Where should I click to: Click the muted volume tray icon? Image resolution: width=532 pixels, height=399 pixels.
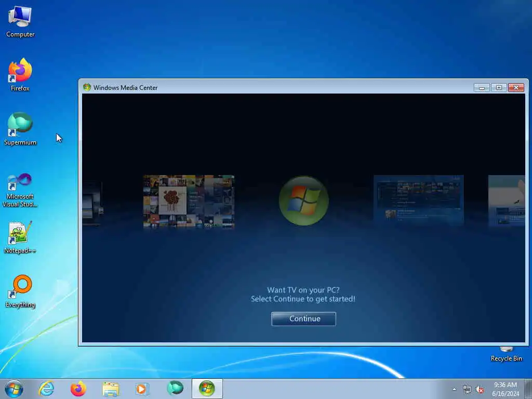480,390
